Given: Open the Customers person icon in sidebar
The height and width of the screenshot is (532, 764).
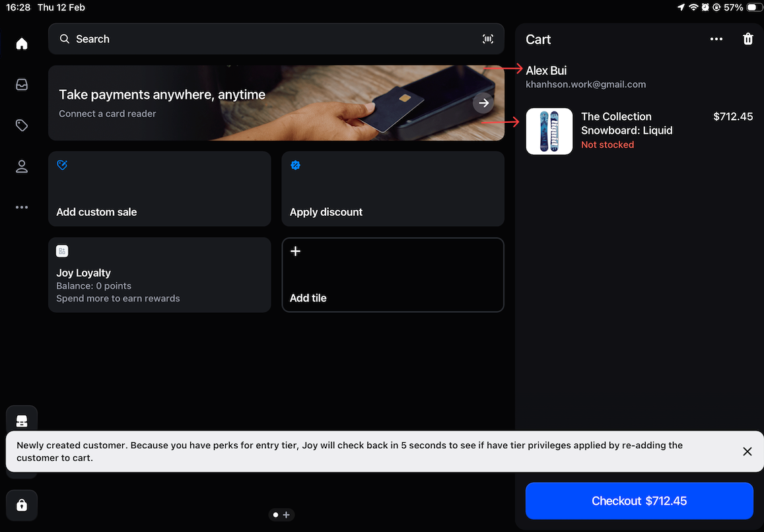Looking at the screenshot, I should pos(22,166).
